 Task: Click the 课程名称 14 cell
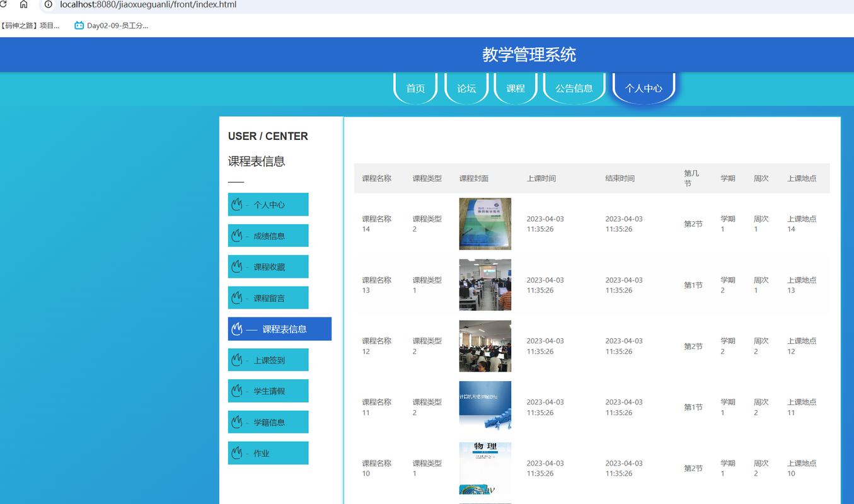pos(377,224)
